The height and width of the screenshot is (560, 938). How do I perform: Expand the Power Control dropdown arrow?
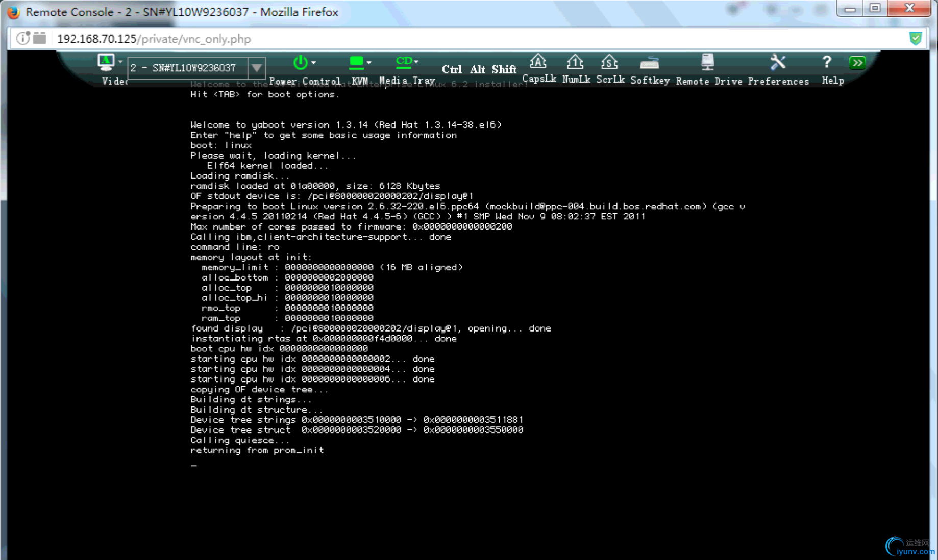pos(313,62)
